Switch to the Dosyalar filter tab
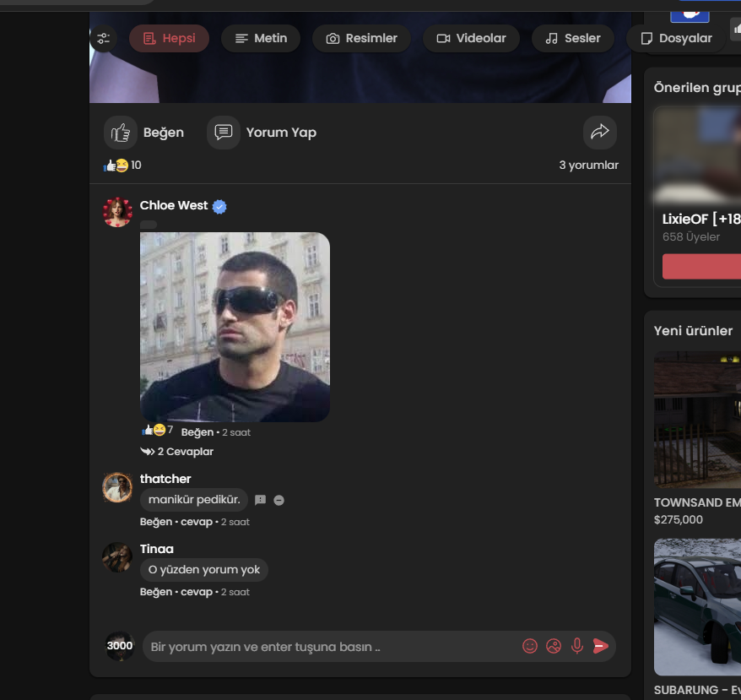 pyautogui.click(x=676, y=38)
